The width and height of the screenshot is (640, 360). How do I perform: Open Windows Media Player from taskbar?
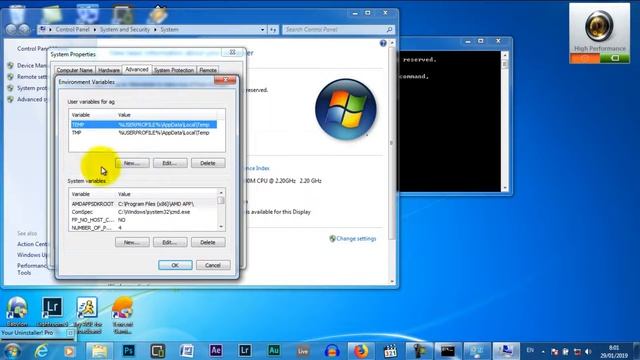pyautogui.click(x=69, y=351)
